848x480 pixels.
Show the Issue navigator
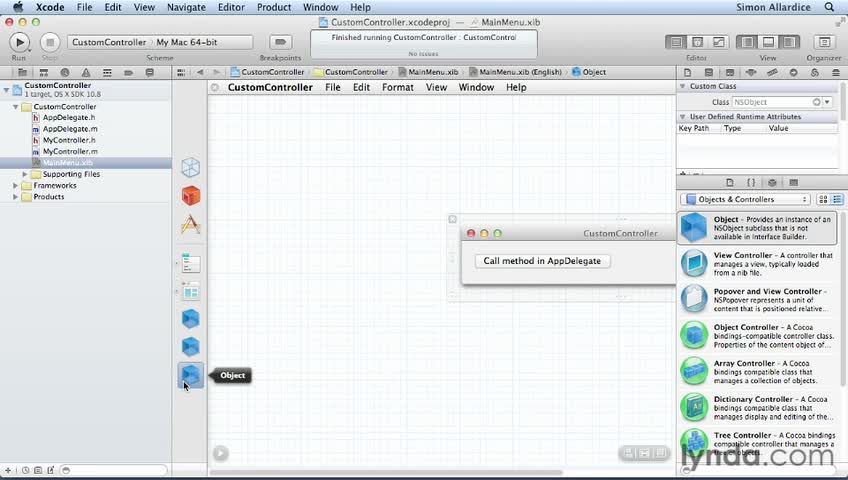pos(86,72)
